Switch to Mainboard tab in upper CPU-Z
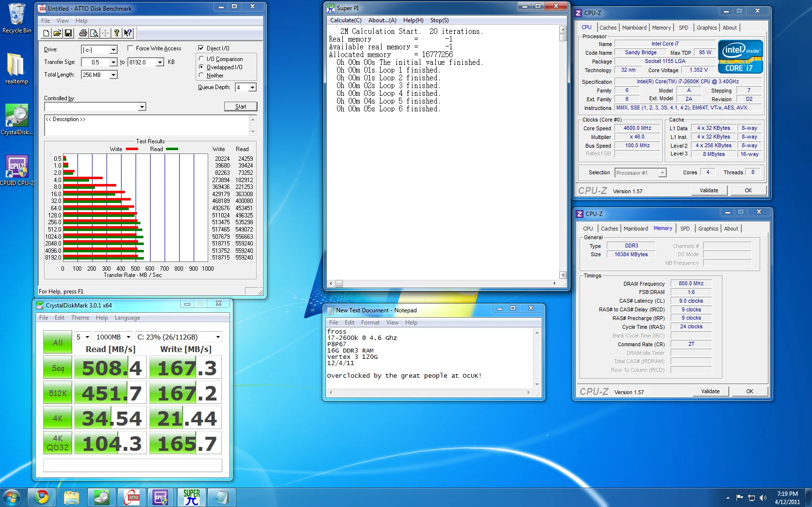Screen dimensions: 812x507 [x=634, y=28]
